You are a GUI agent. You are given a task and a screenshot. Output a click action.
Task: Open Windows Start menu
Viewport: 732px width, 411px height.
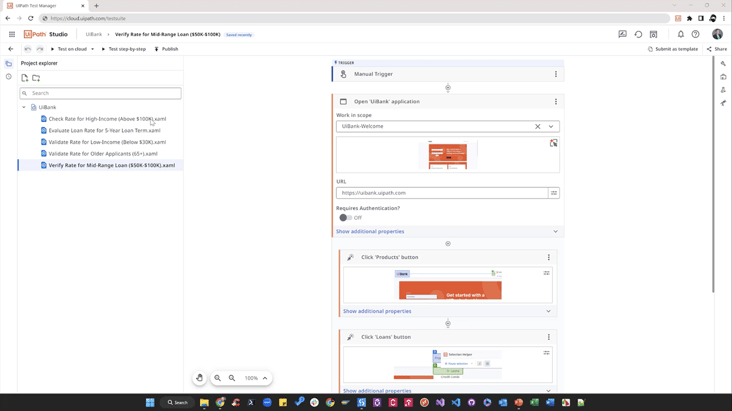[x=150, y=402]
